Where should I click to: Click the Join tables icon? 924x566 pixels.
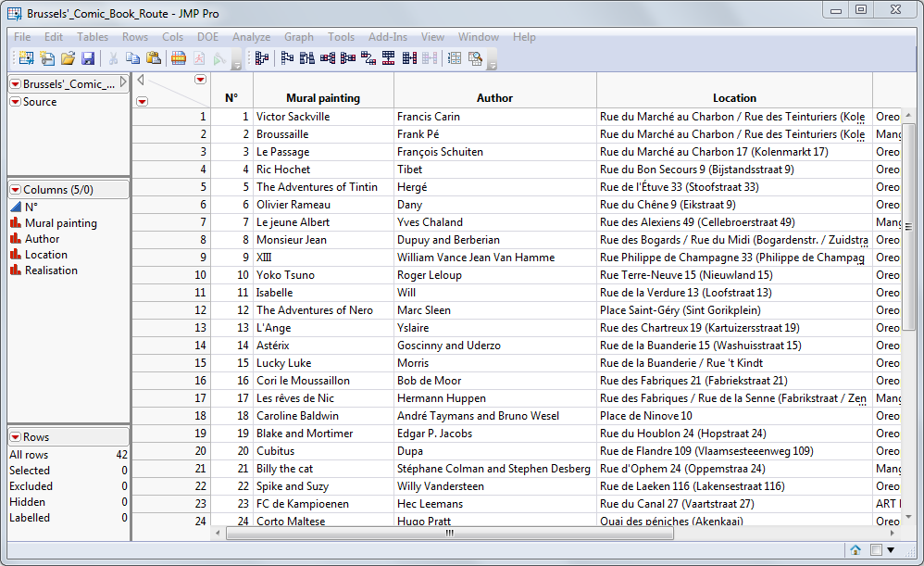pos(409,57)
